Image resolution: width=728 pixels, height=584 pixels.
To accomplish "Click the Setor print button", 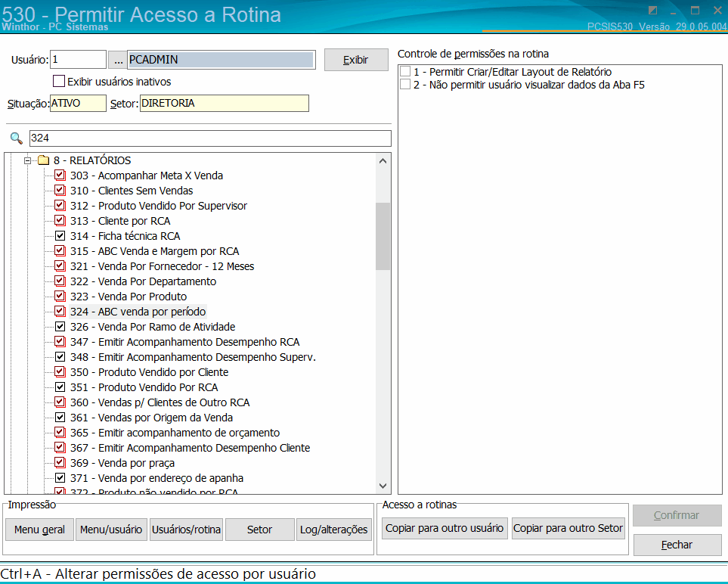I will click(259, 530).
